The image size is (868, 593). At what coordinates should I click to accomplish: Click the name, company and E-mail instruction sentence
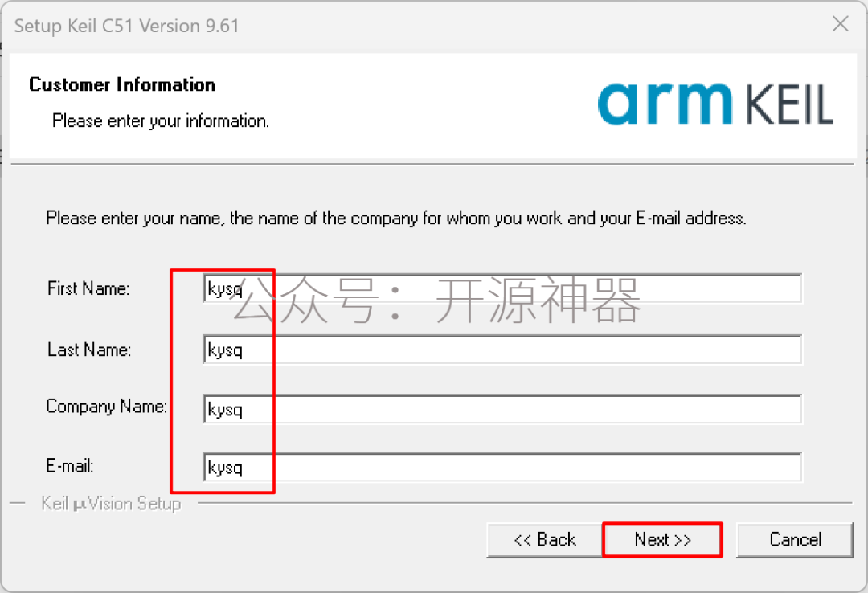(396, 218)
